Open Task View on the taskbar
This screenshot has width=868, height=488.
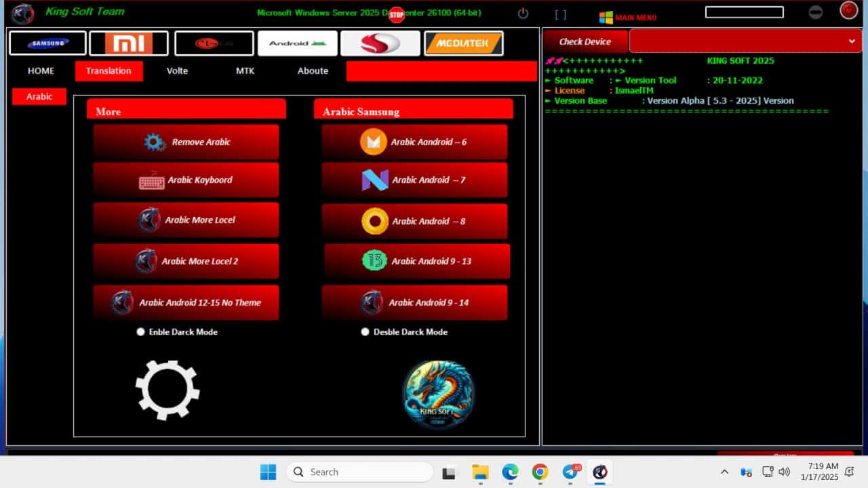coord(448,472)
